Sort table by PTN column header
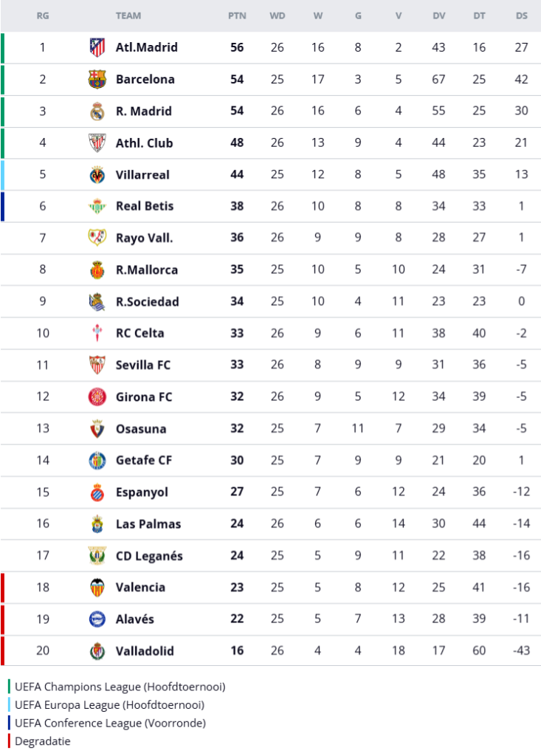 click(x=237, y=16)
